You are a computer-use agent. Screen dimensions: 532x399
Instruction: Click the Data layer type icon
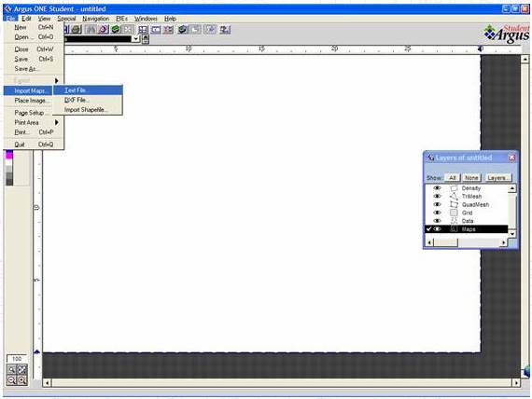[x=454, y=221]
